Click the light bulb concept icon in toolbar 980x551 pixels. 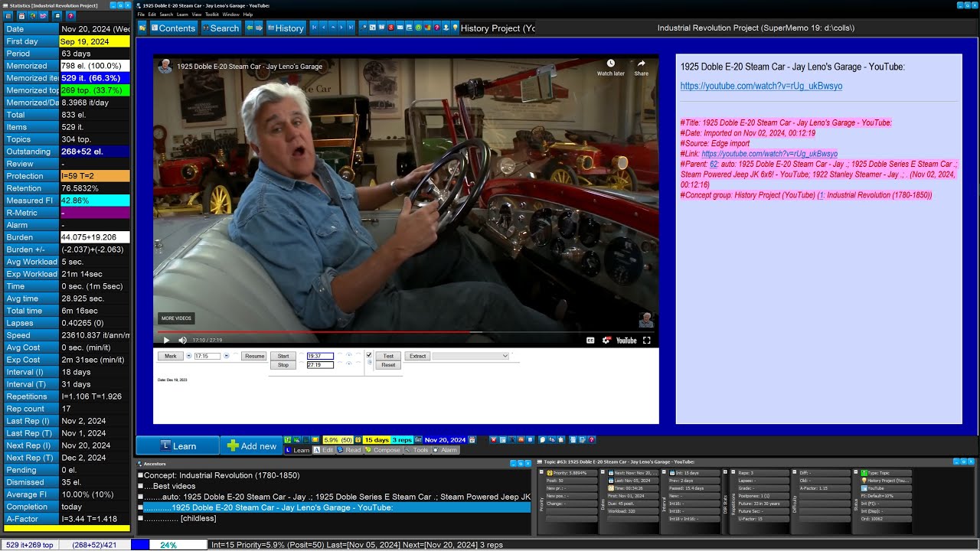(455, 28)
